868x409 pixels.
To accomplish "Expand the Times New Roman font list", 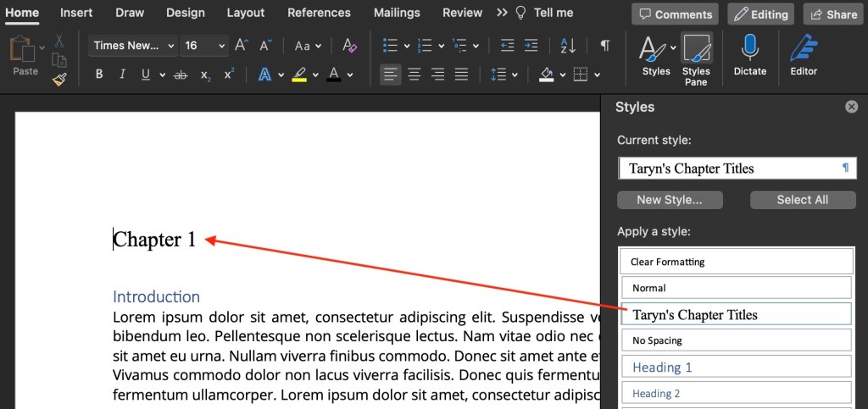I will (170, 46).
